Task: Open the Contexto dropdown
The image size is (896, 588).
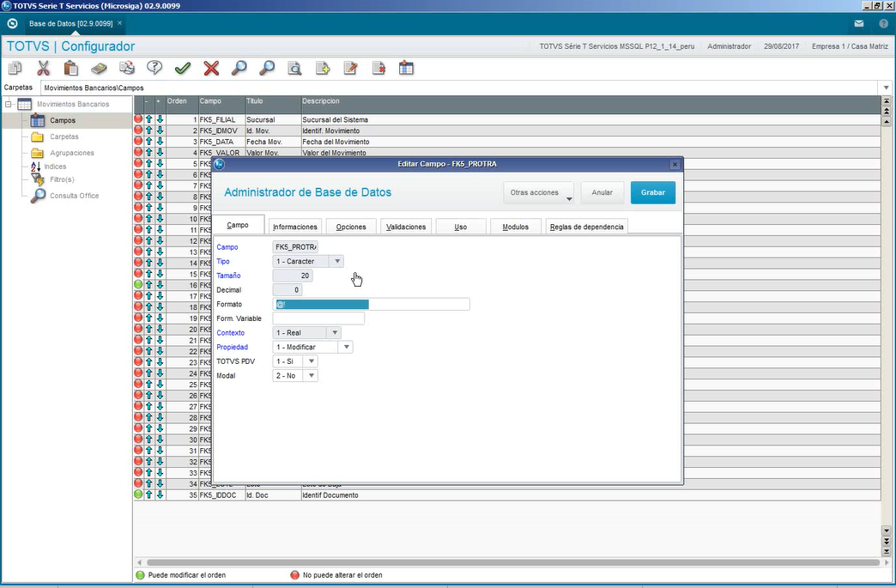Action: 335,332
